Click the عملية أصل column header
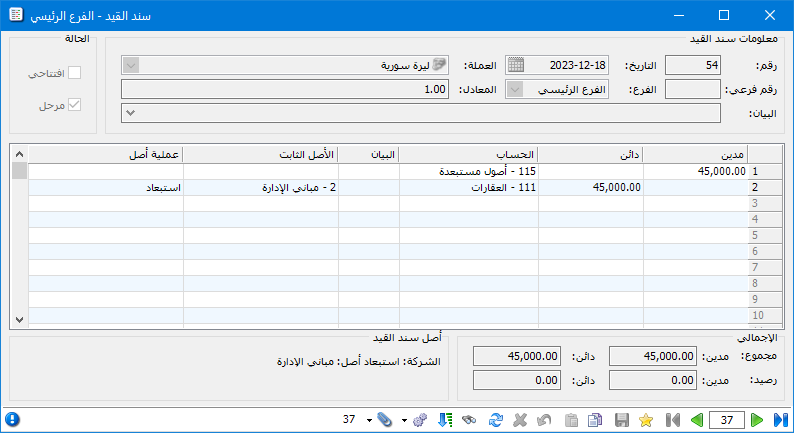Viewport: 794px width, 433px height. (x=106, y=154)
